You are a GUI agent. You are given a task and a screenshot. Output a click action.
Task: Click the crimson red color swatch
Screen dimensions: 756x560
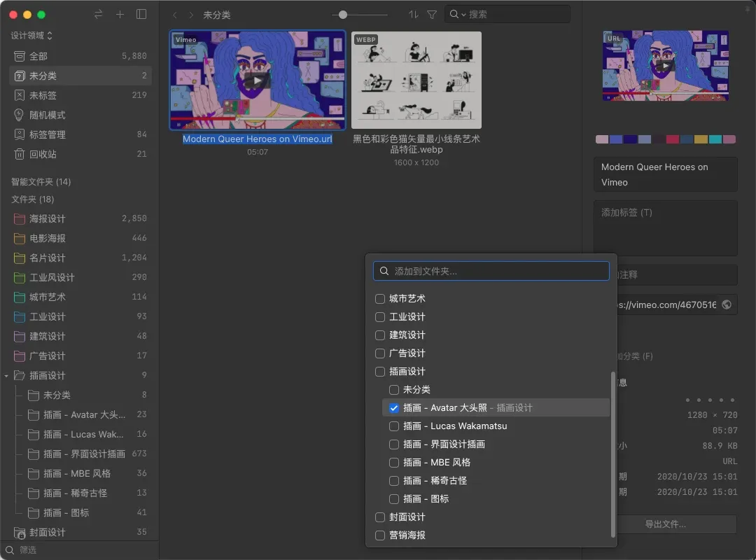coord(673,139)
